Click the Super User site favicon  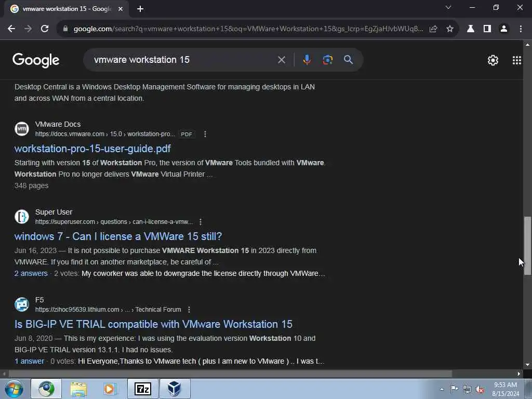[x=22, y=217]
